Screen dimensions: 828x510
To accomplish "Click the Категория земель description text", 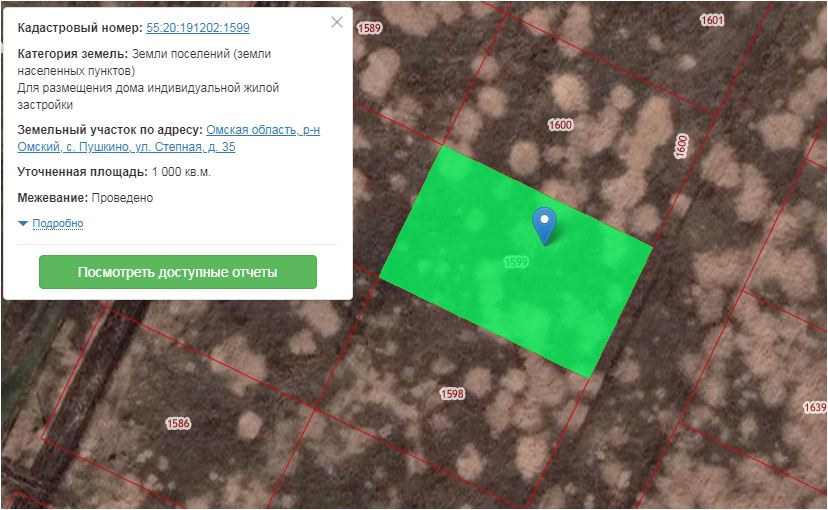I will coord(148,79).
